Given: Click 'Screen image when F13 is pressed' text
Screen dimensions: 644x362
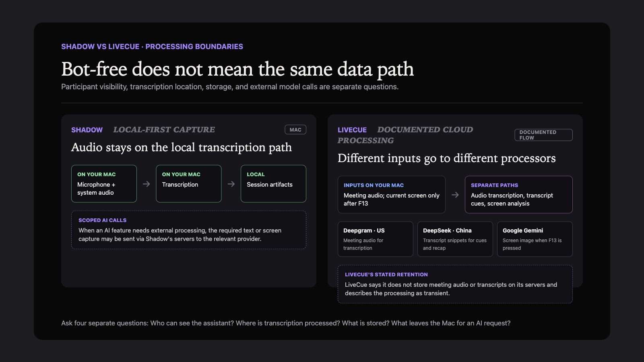Looking at the screenshot, I should pos(532,244).
